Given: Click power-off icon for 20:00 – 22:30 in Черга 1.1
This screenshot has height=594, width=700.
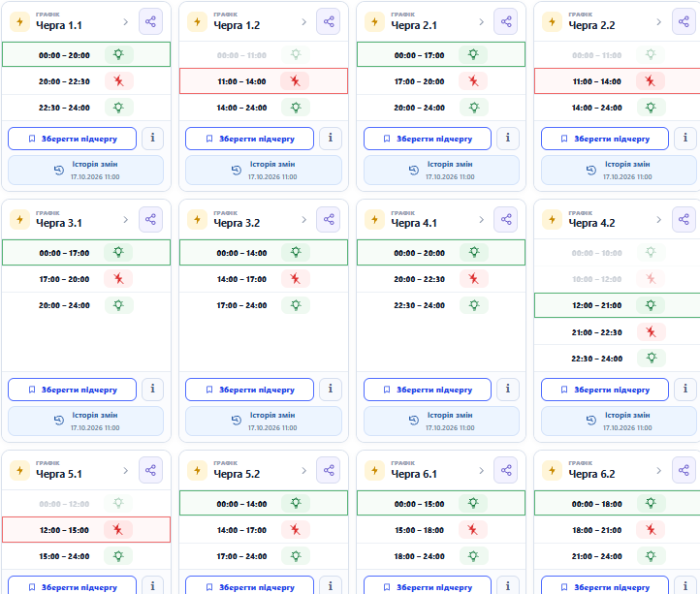Looking at the screenshot, I should coord(118,81).
